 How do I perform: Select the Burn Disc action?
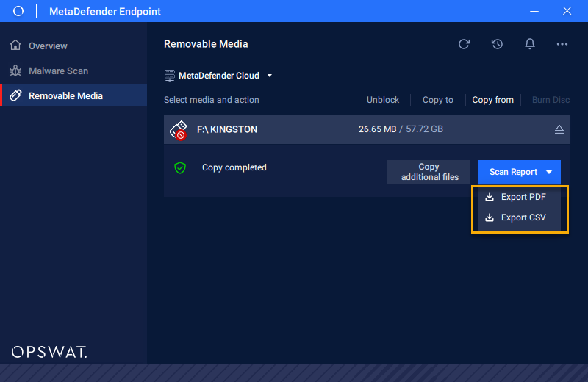coord(551,100)
